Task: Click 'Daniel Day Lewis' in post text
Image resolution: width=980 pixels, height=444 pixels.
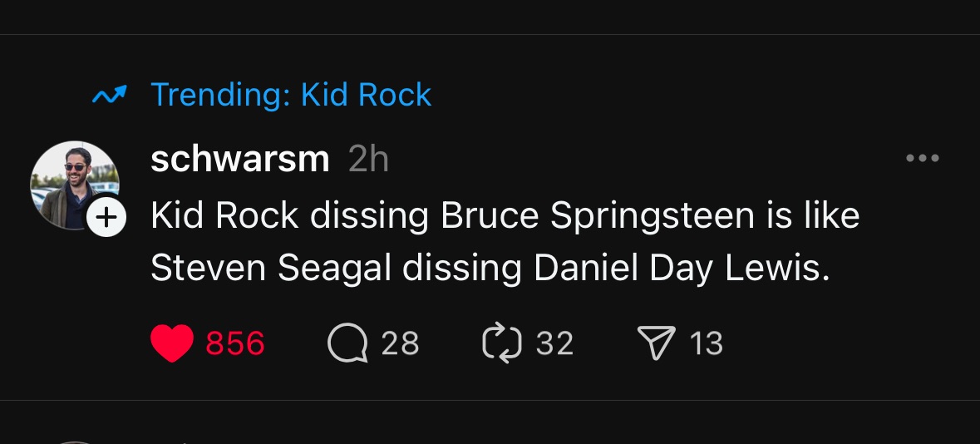Action: click(682, 268)
